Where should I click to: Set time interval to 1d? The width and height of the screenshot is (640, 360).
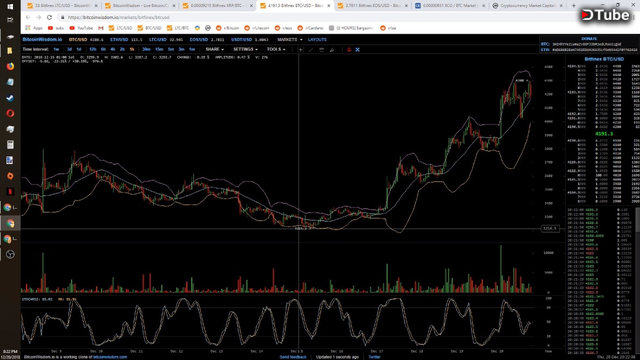(79, 49)
